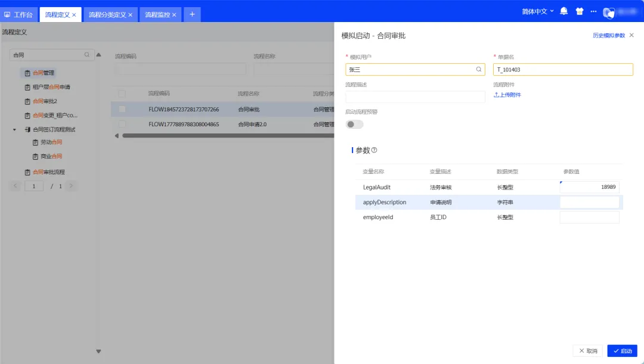644x364 pixels.
Task: Go to previous tree page arrow
Action: [x=15, y=186]
